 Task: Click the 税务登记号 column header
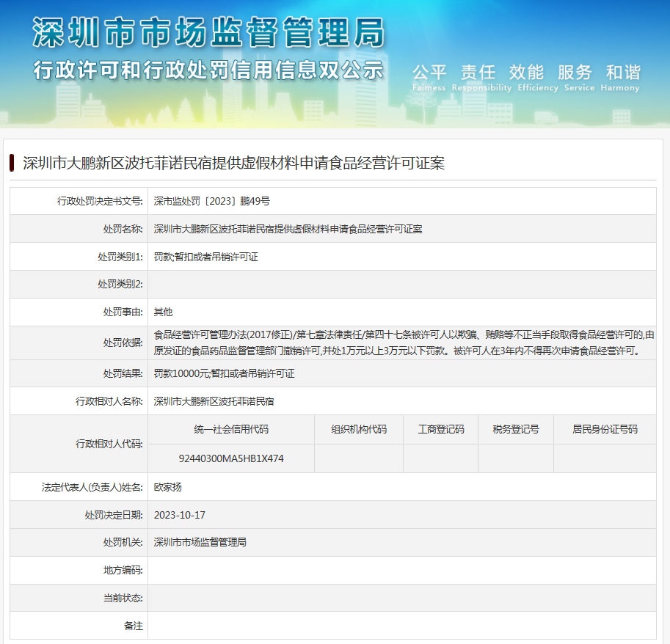516,429
